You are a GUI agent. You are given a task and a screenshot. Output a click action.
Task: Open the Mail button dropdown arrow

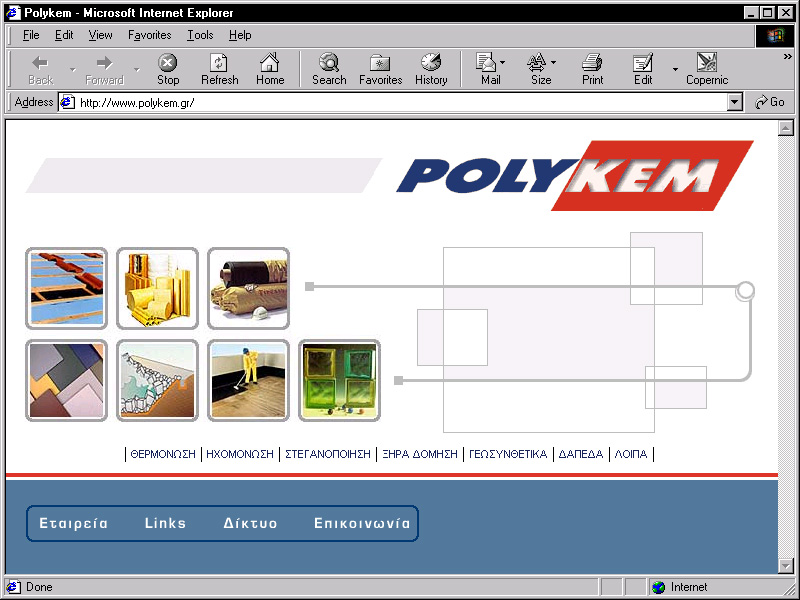pos(503,62)
